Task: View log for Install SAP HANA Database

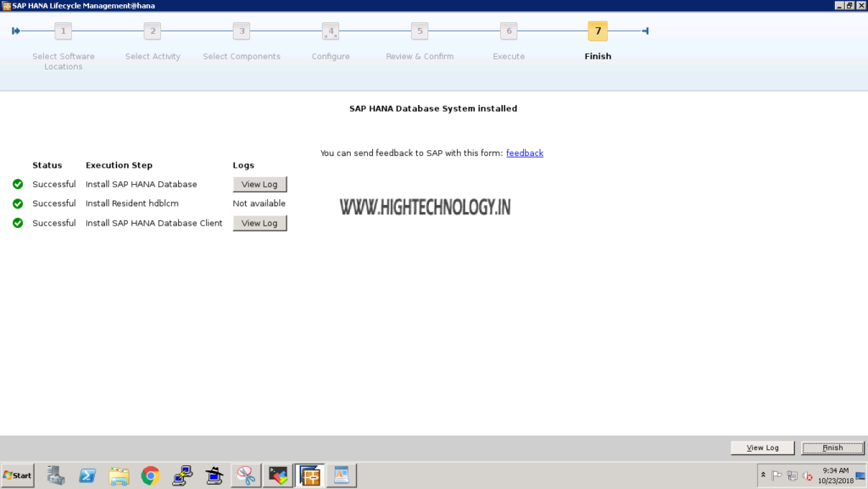Action: pos(259,184)
